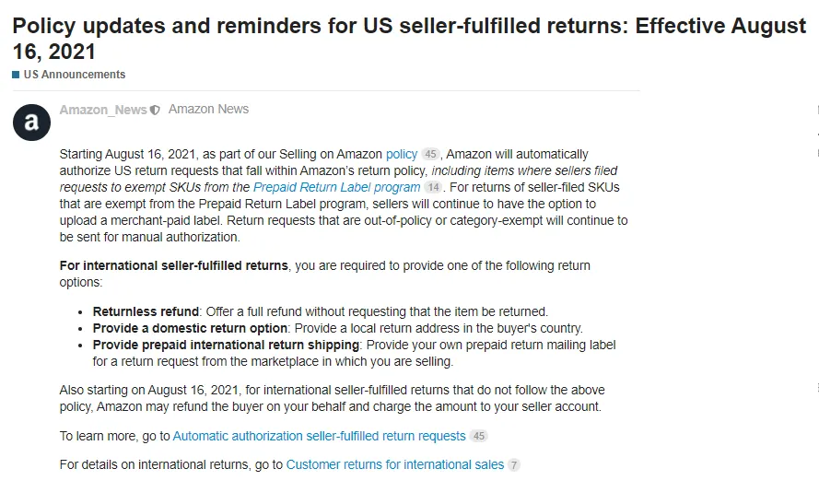Click the moderator shield icon beside Amazon_News
Screen dimensions: 819x504
click(x=155, y=110)
